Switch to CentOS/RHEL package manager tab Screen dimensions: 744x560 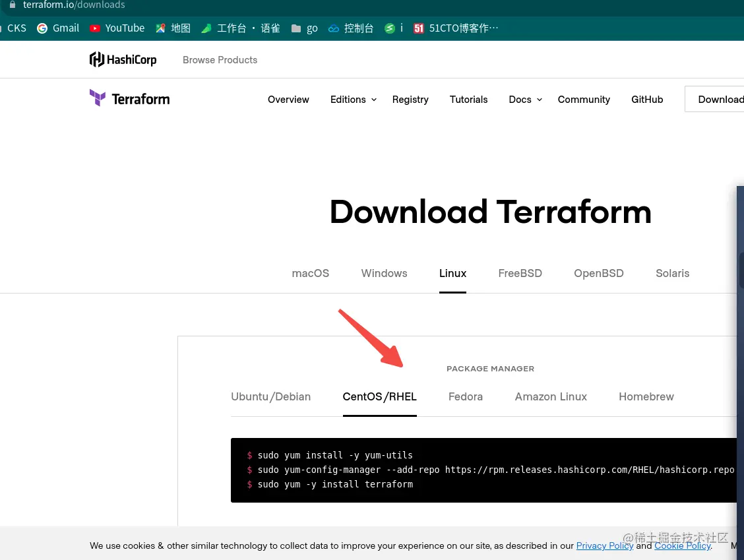(x=380, y=396)
